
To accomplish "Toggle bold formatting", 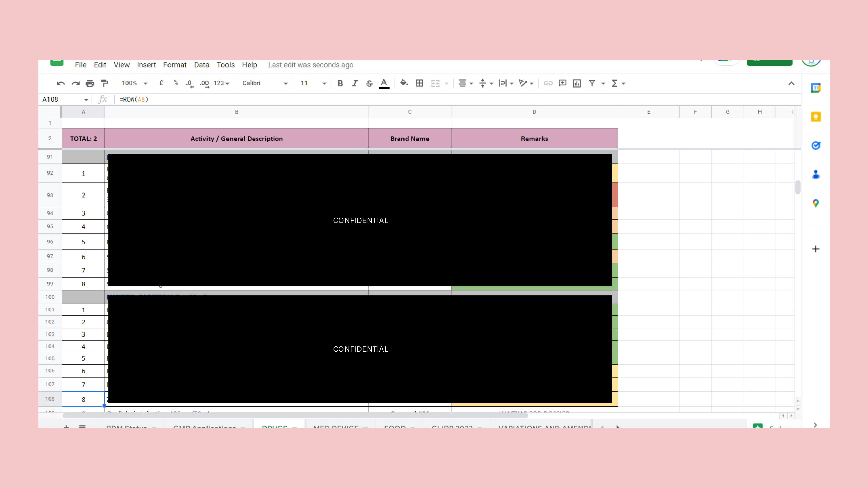I will tap(340, 83).
